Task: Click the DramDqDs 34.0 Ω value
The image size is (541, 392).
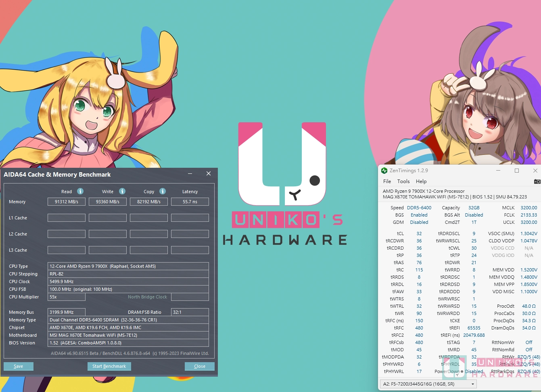Action: (x=529, y=328)
